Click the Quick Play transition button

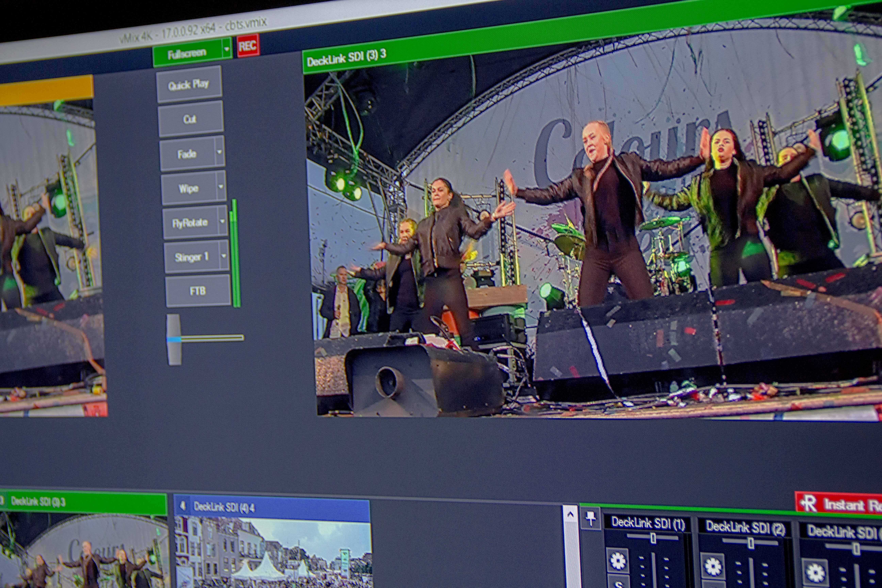189,85
